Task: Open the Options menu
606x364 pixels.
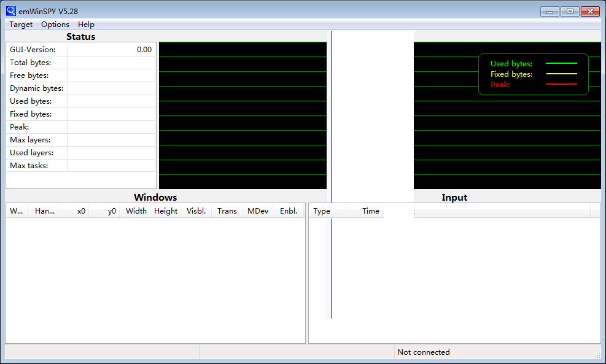Action: (55, 25)
